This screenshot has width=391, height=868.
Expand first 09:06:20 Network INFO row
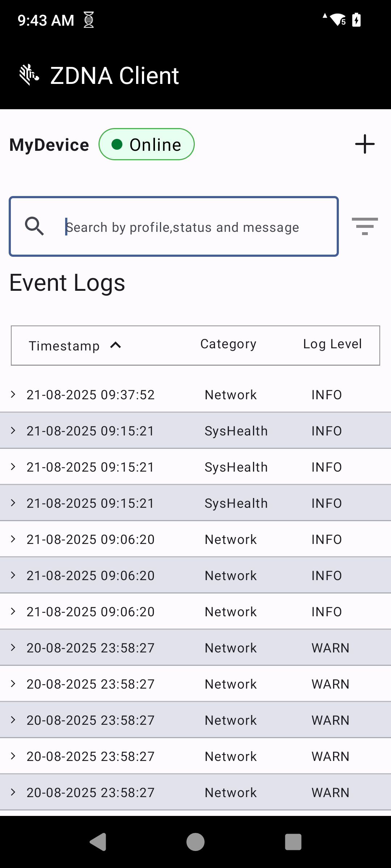pyautogui.click(x=13, y=539)
